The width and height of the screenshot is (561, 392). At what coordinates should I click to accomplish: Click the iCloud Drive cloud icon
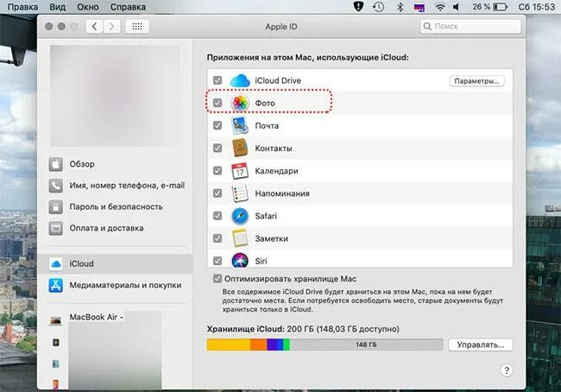tap(240, 80)
